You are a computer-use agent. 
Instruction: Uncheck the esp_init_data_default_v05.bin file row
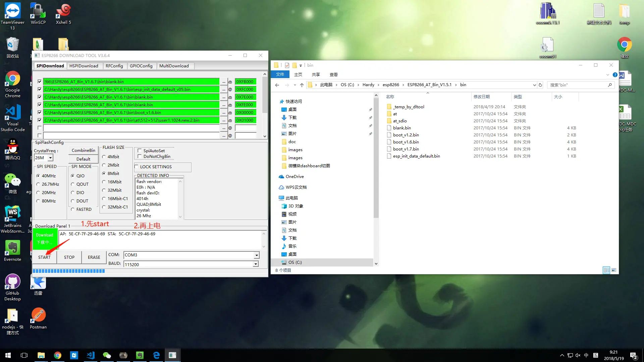pos(40,89)
